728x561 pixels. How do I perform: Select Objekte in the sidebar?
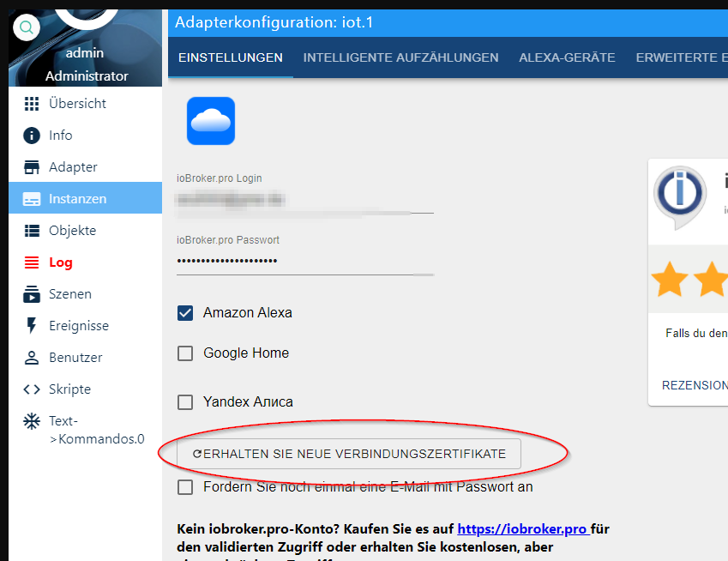(86, 231)
